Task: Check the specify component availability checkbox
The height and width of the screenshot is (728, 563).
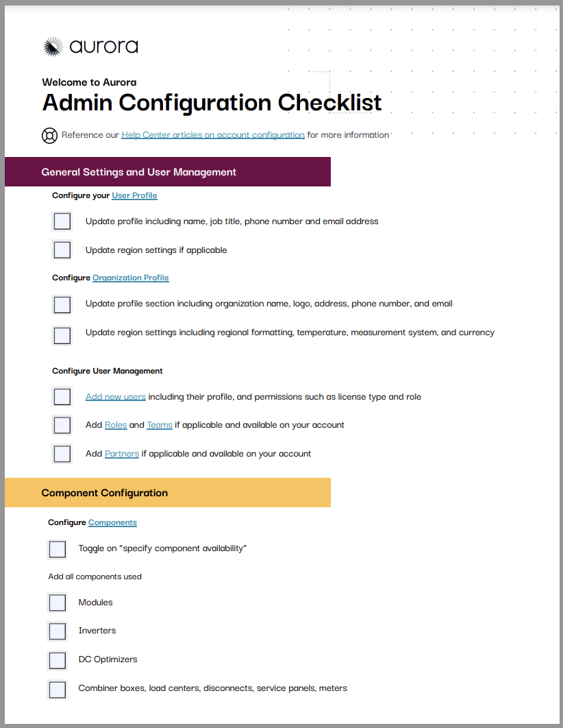Action: pos(58,549)
